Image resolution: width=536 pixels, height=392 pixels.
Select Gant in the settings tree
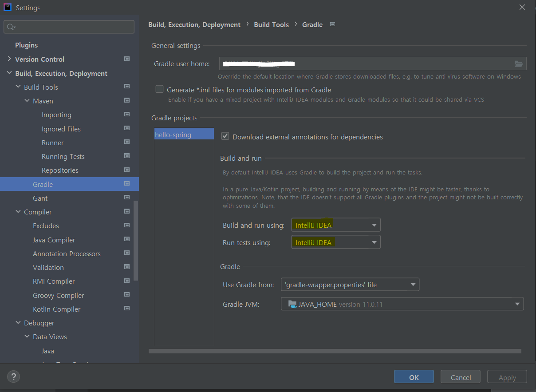point(40,198)
